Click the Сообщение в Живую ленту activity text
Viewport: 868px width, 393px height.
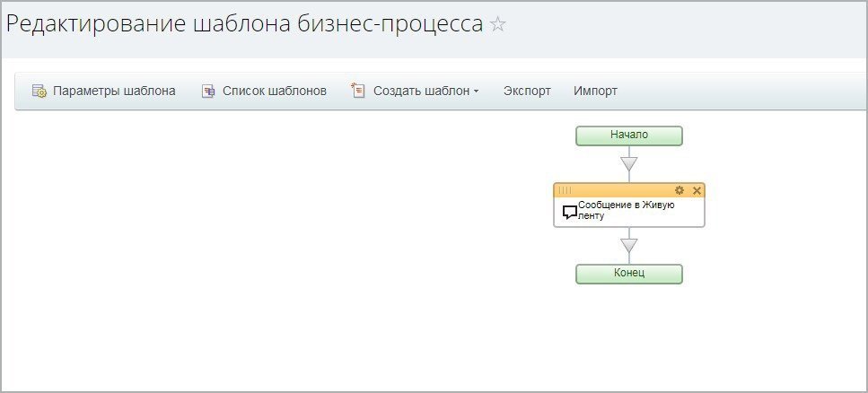pyautogui.click(x=626, y=211)
